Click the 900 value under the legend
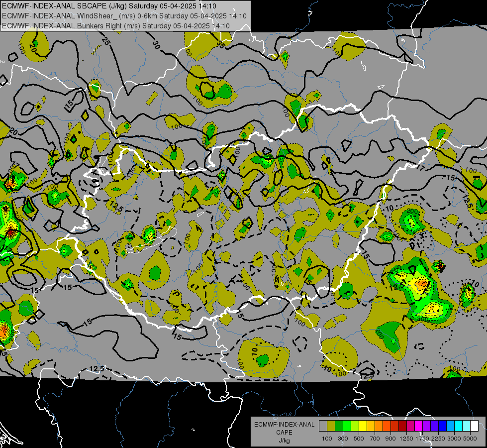Viewport: 487px width, 448px height. coord(390,439)
